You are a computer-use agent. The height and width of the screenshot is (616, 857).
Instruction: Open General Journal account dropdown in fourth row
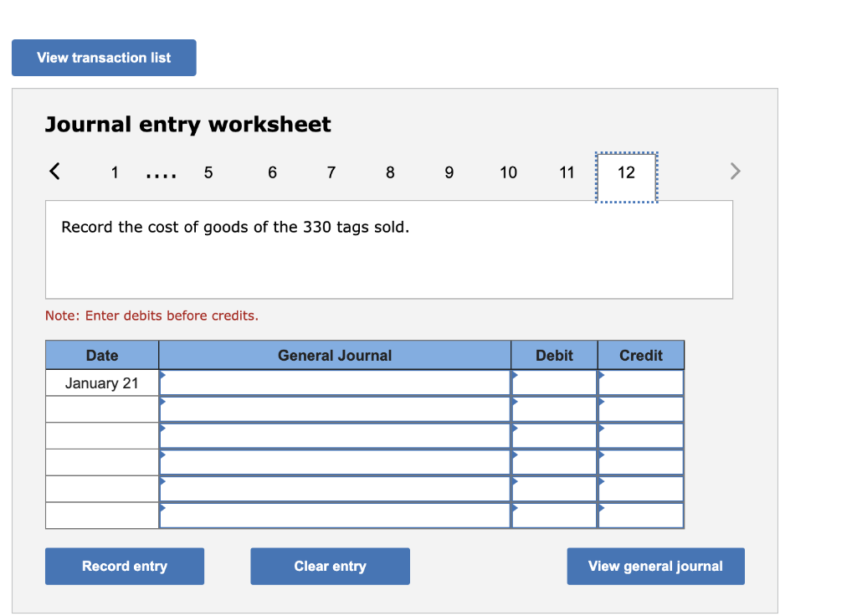tap(335, 462)
